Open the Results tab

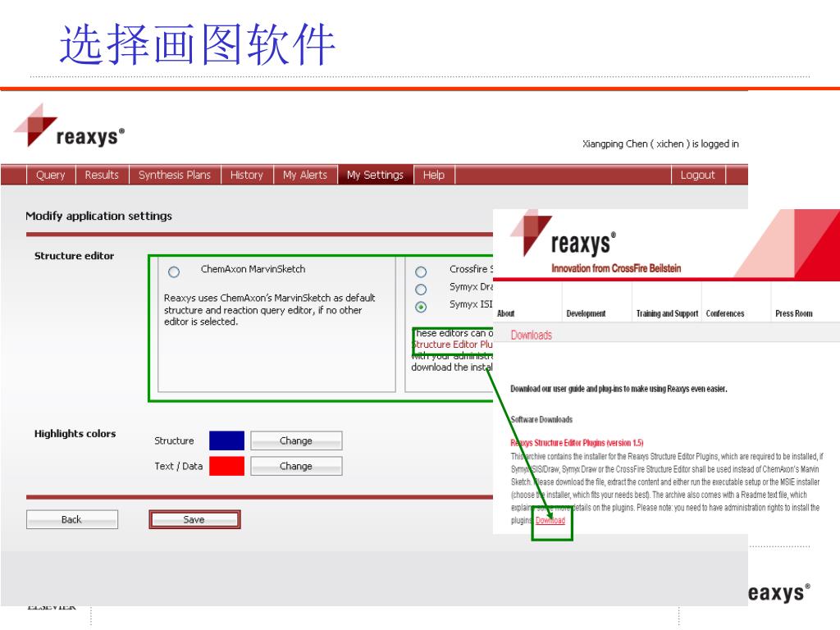tap(102, 175)
